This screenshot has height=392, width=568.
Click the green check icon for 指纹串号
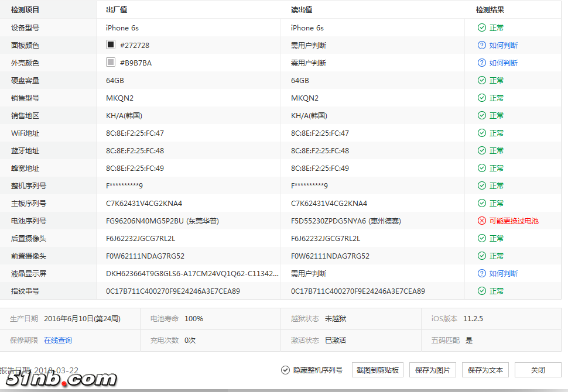pos(482,291)
